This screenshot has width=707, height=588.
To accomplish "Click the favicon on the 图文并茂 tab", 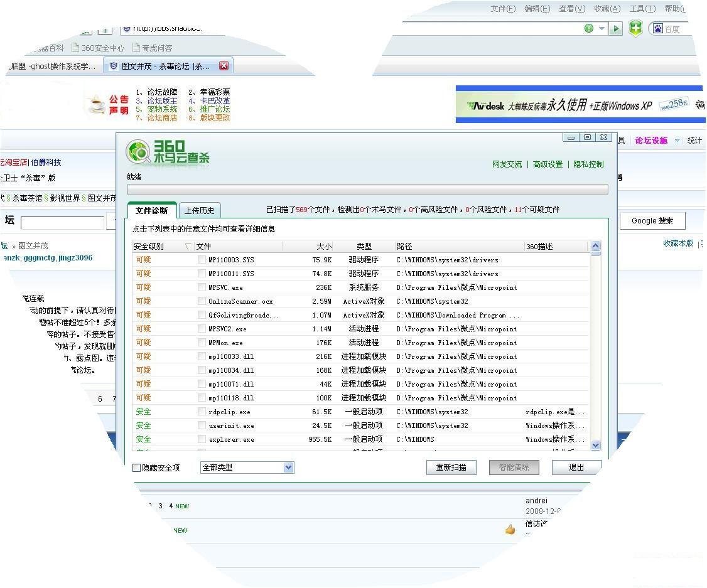I will (114, 67).
